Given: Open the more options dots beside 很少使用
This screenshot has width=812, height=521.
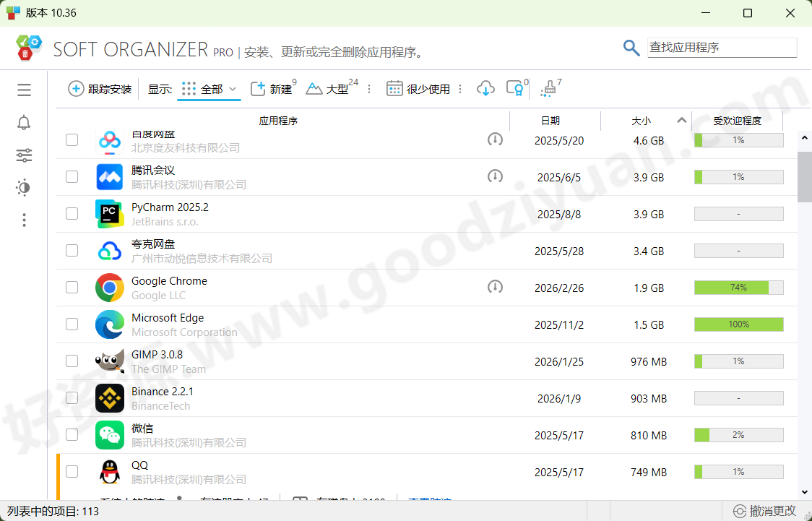Looking at the screenshot, I should pos(460,88).
